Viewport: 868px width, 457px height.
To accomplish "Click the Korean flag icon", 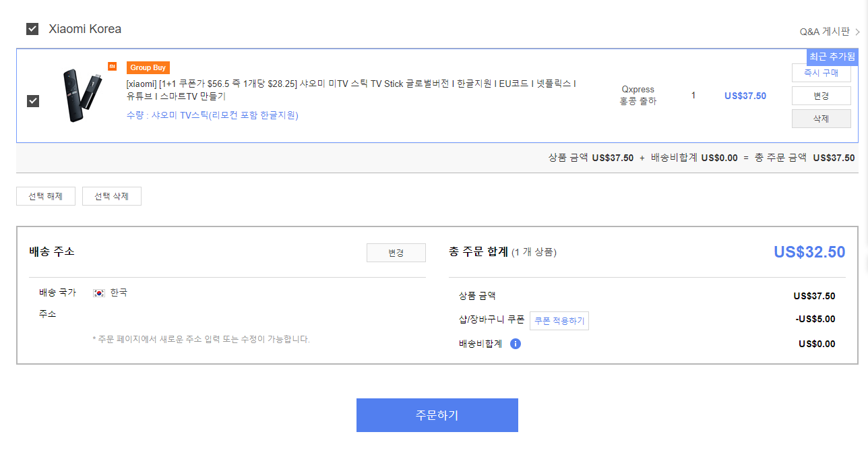I will pos(99,293).
